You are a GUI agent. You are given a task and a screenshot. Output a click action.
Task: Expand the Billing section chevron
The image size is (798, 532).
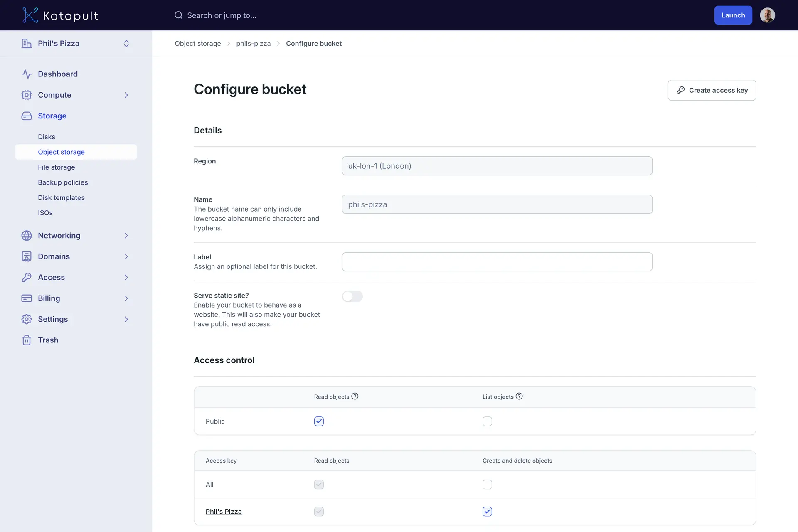click(126, 298)
